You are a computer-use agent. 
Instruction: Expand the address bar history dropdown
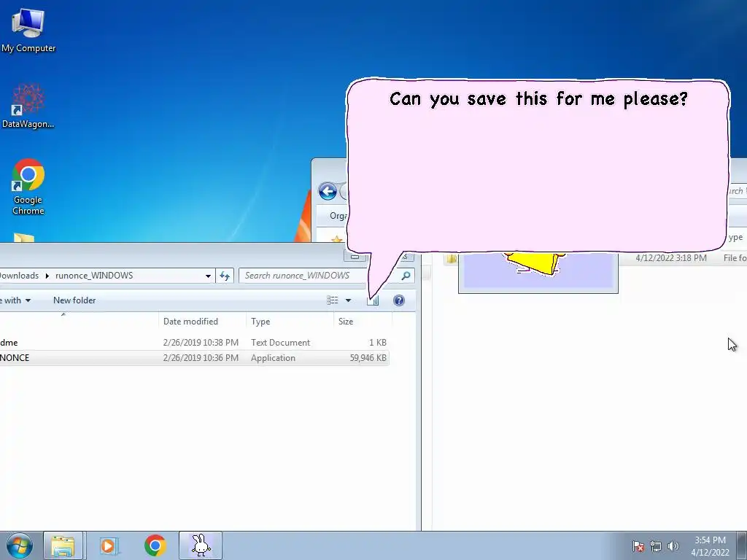pyautogui.click(x=208, y=276)
